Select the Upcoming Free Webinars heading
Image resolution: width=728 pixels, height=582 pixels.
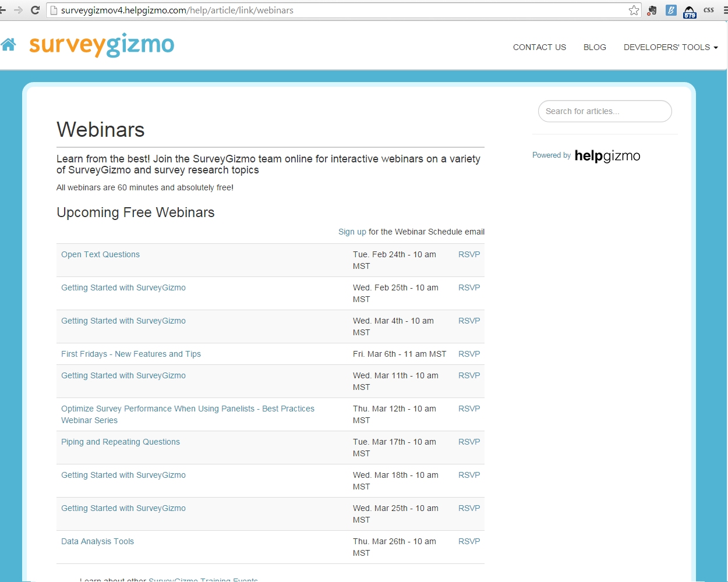(136, 212)
